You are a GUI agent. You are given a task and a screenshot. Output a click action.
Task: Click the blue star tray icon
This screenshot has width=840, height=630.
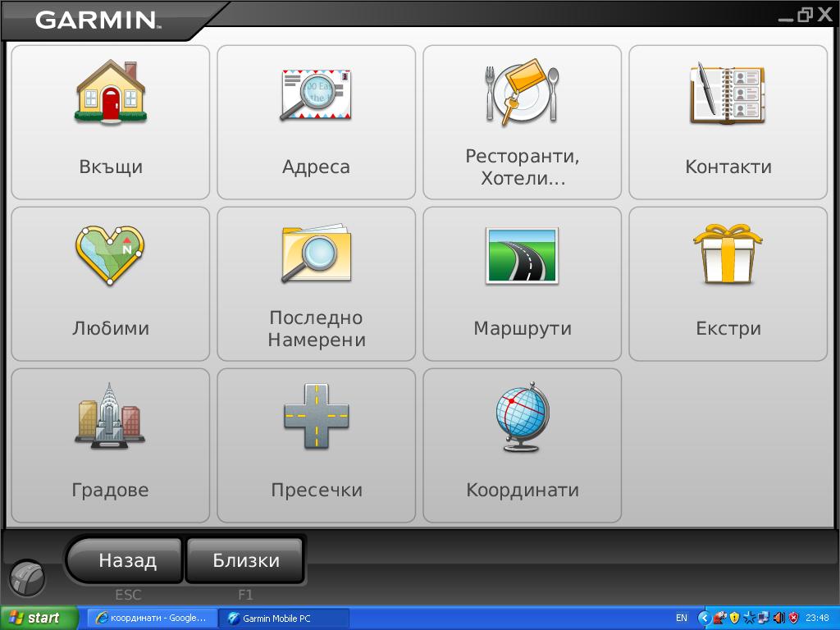(x=749, y=619)
